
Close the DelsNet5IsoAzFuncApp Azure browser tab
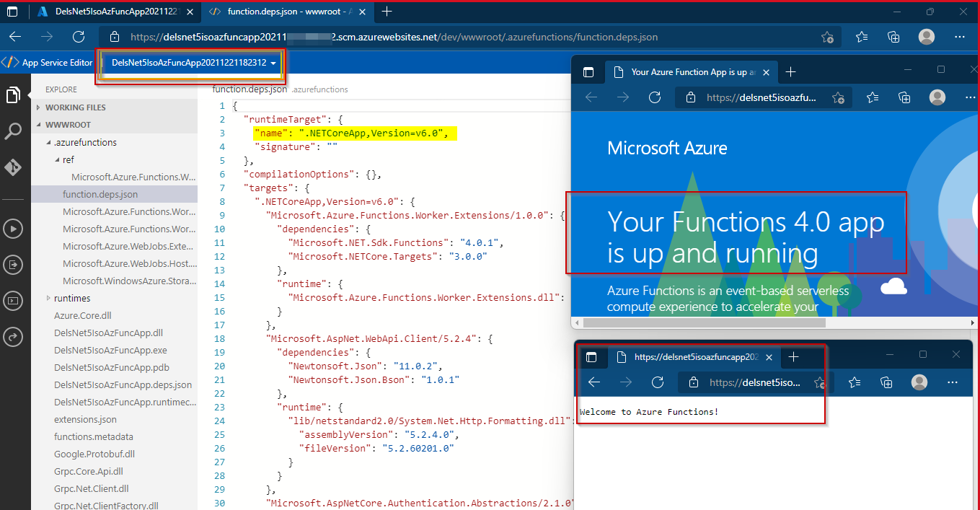tap(189, 12)
